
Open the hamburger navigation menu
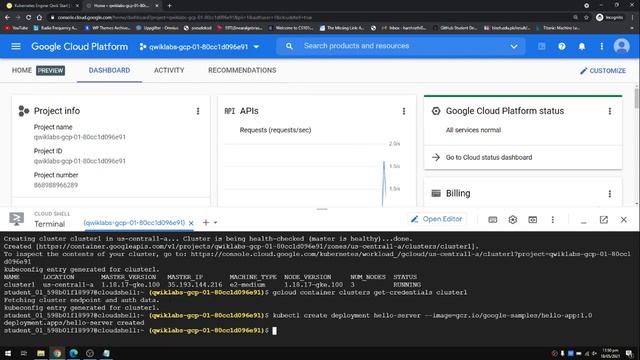tap(16, 47)
